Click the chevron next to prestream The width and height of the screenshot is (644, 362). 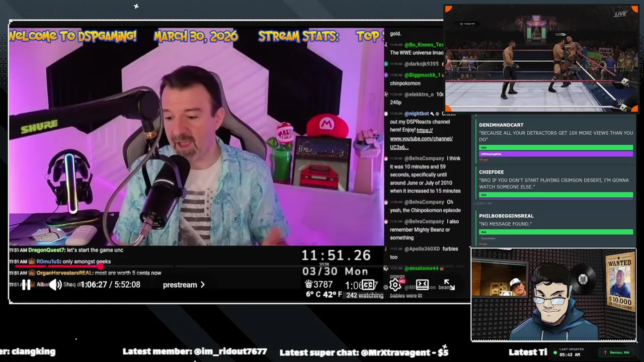tap(203, 285)
